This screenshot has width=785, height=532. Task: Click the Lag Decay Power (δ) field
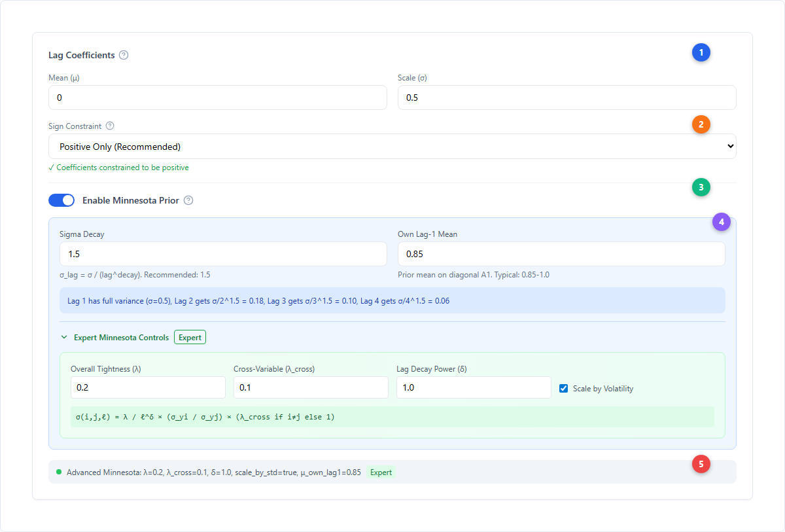(x=474, y=387)
